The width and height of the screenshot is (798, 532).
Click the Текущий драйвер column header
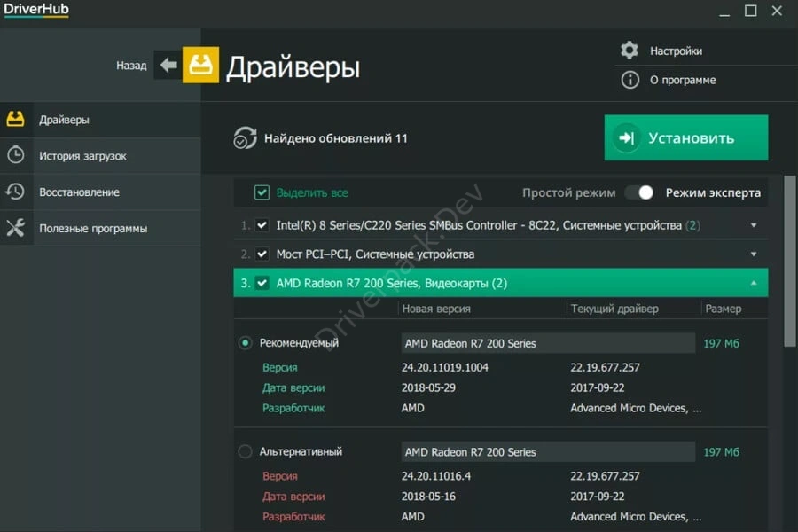(614, 309)
